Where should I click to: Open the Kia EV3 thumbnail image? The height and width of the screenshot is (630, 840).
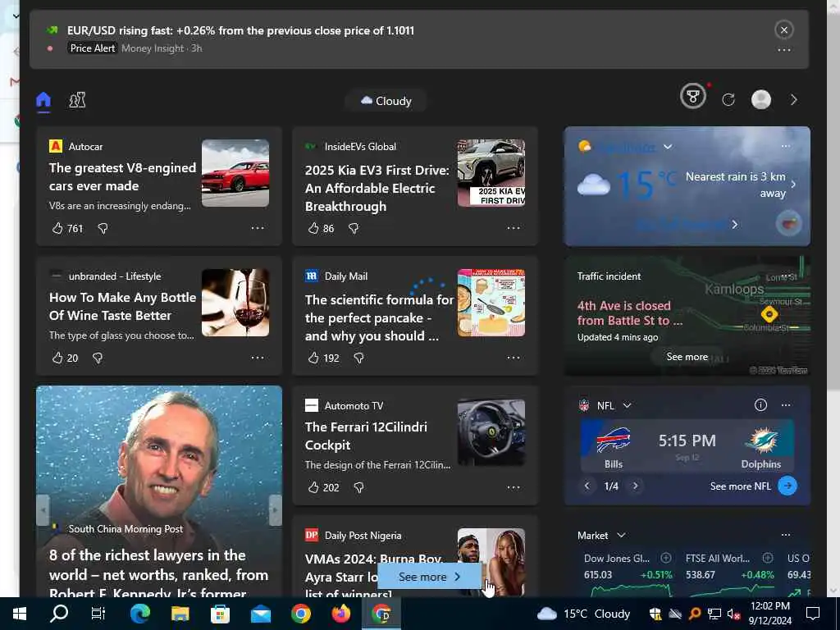[x=491, y=173]
